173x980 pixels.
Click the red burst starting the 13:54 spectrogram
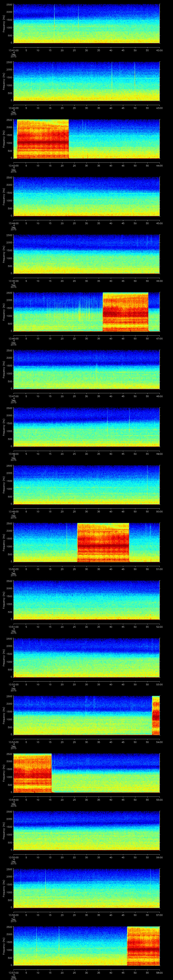click(32, 773)
